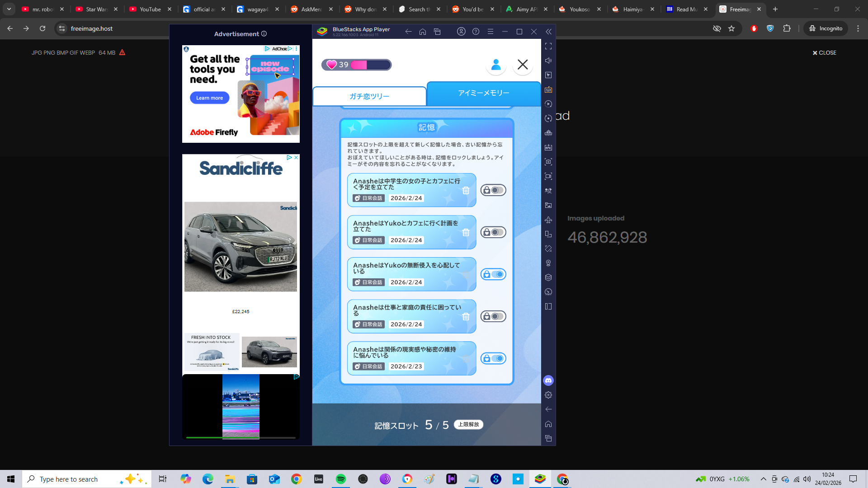Collapse the BlueStacks sidebar with double chevron
Viewport: 868px width, 488px height.
[548, 32]
